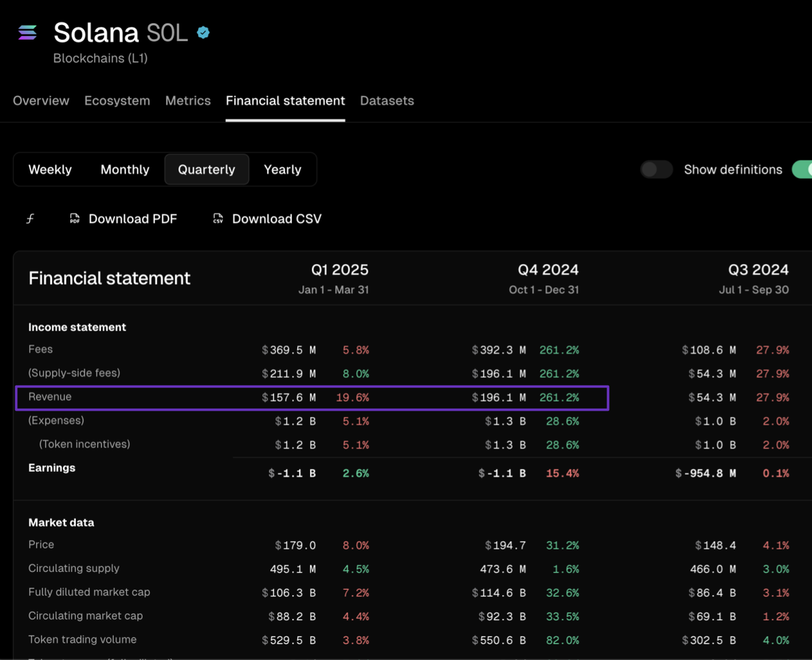Toggle the Show definitions switch

[x=656, y=170]
